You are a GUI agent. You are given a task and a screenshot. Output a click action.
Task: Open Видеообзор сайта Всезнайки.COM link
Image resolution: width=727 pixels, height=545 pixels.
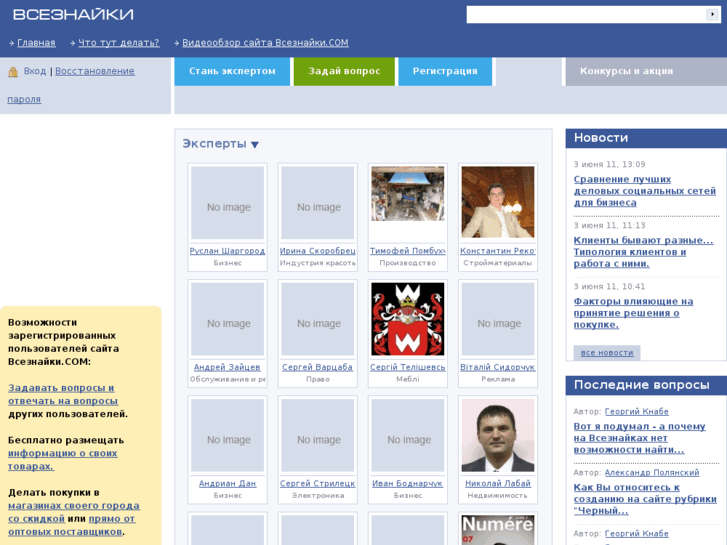[265, 43]
